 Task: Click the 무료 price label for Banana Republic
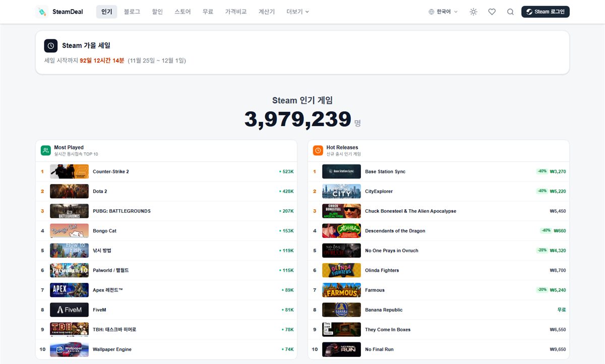pyautogui.click(x=562, y=310)
